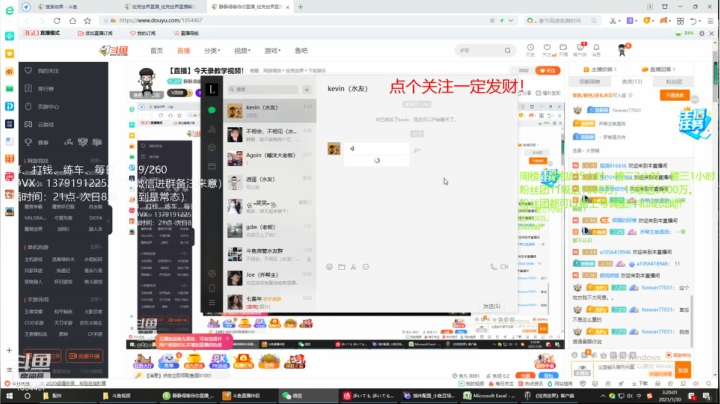Select 直播 in Douyu navigation

(184, 51)
